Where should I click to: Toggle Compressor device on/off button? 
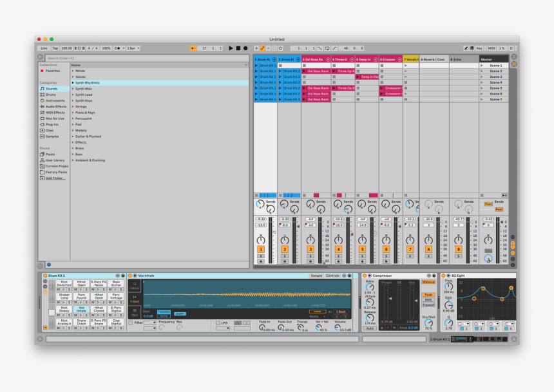(x=365, y=275)
